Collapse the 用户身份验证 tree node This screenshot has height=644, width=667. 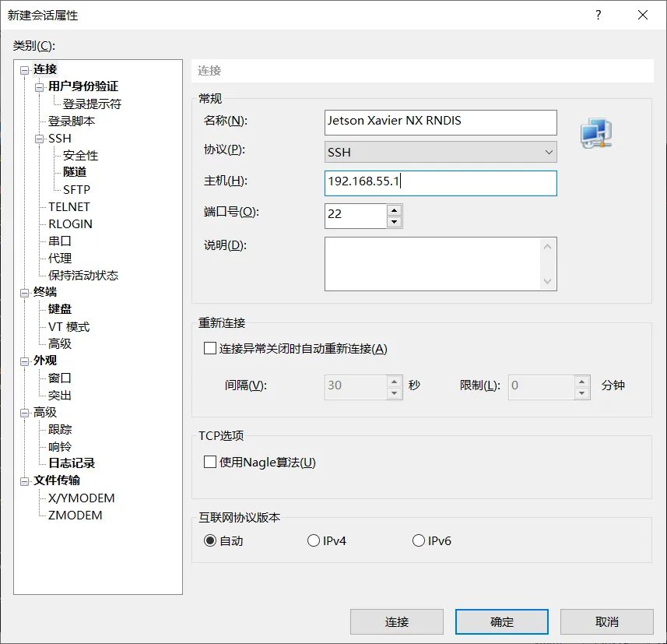39,87
